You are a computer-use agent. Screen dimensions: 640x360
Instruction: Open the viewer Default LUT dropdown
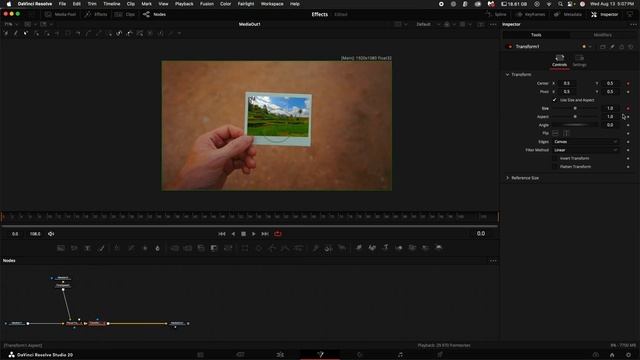[x=427, y=24]
